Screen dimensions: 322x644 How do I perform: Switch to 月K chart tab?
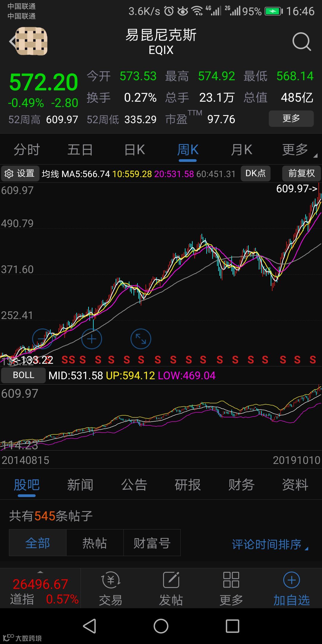click(241, 150)
